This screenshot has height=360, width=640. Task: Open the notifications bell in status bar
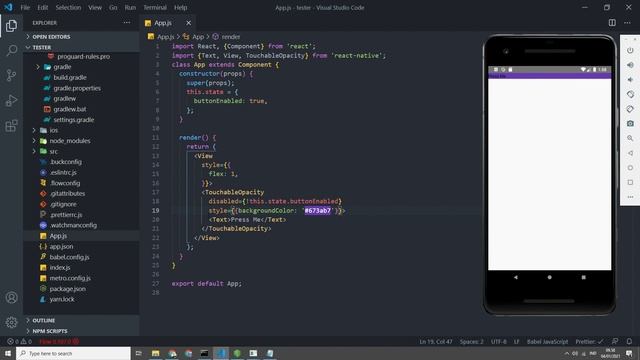[629, 341]
